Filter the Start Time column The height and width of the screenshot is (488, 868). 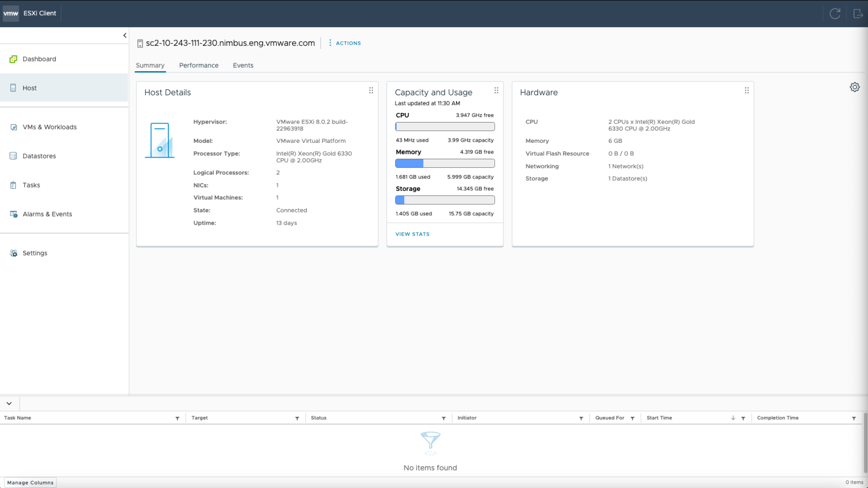tap(743, 419)
